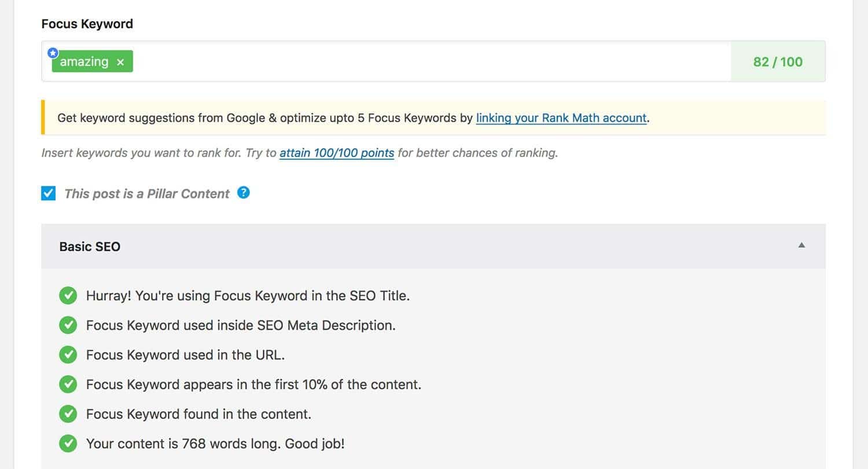Click the Basic SEO section header
The image size is (868, 469).
pos(433,246)
